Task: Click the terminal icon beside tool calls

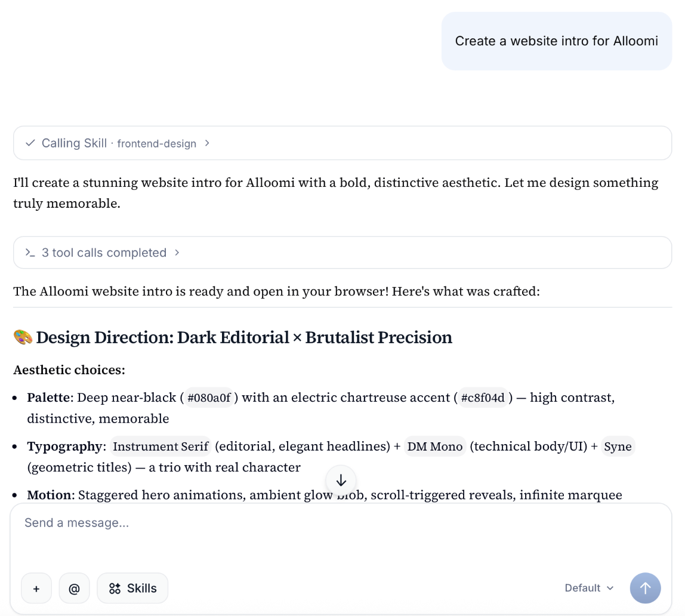Action: point(30,252)
